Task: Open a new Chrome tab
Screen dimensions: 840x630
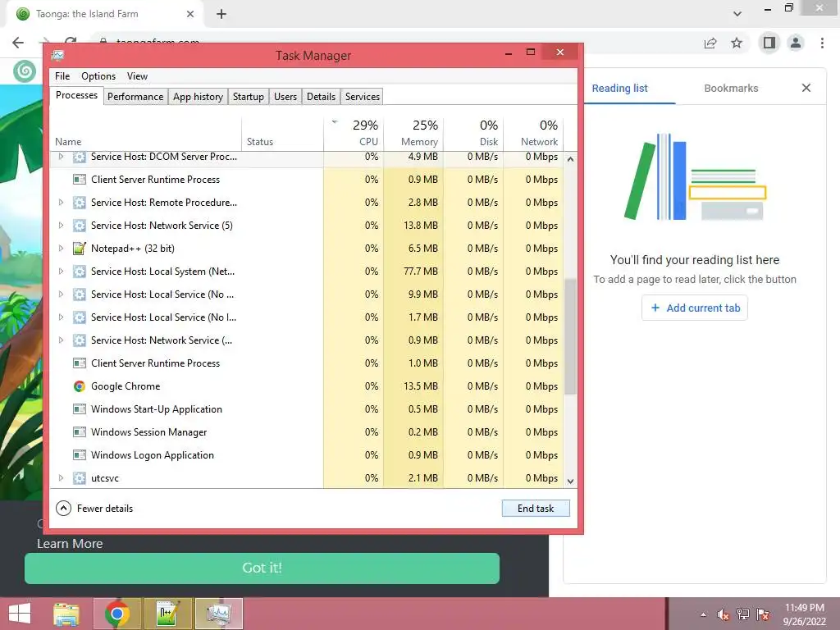Action: coord(221,14)
